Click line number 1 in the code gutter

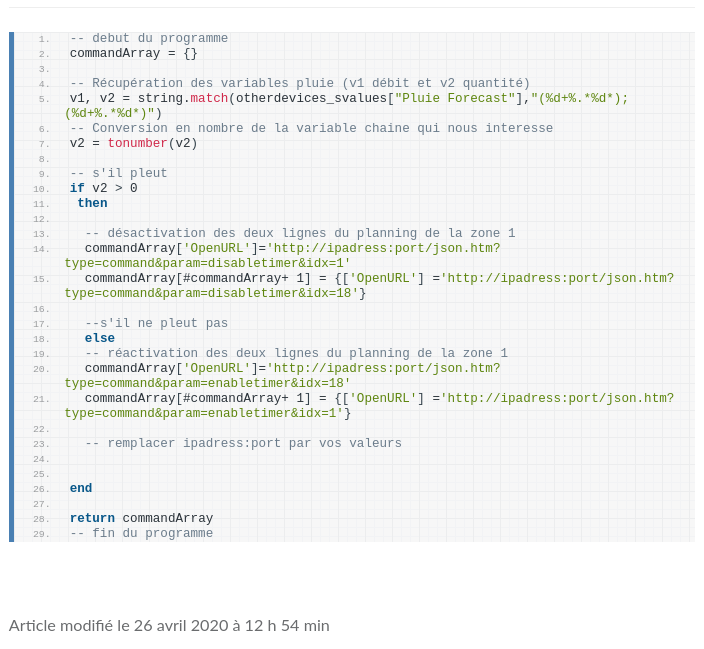44,39
